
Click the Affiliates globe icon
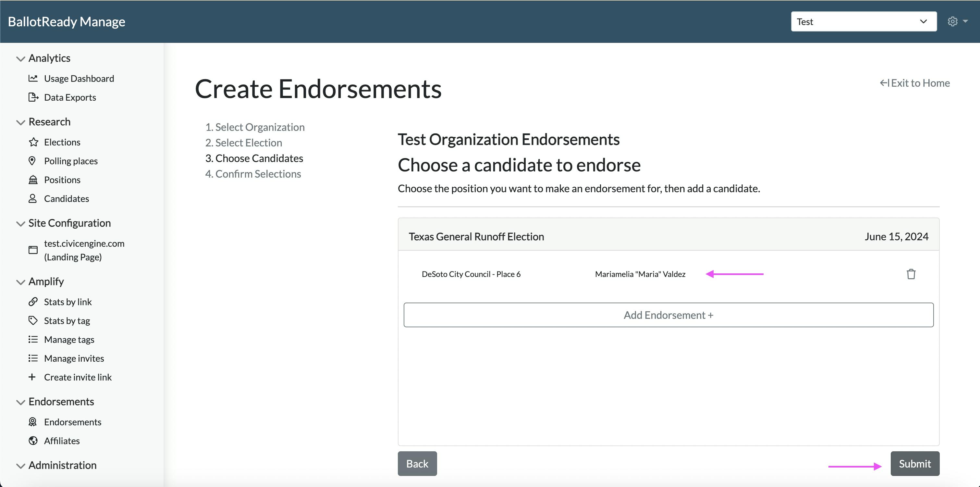pos(33,441)
